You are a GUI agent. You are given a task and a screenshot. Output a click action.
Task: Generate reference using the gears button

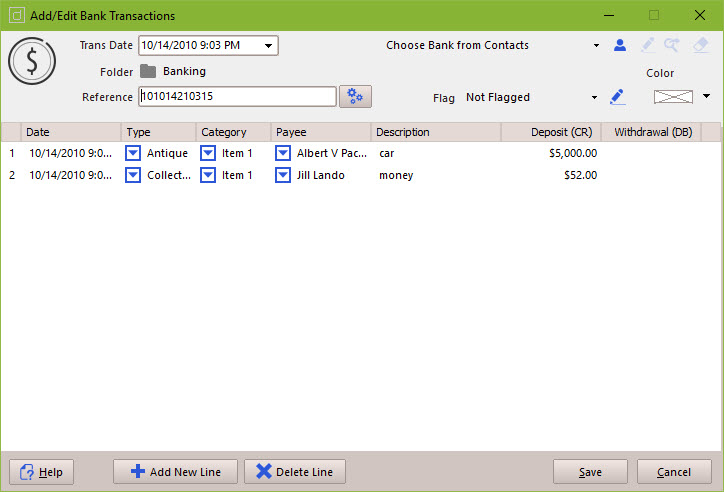click(355, 96)
